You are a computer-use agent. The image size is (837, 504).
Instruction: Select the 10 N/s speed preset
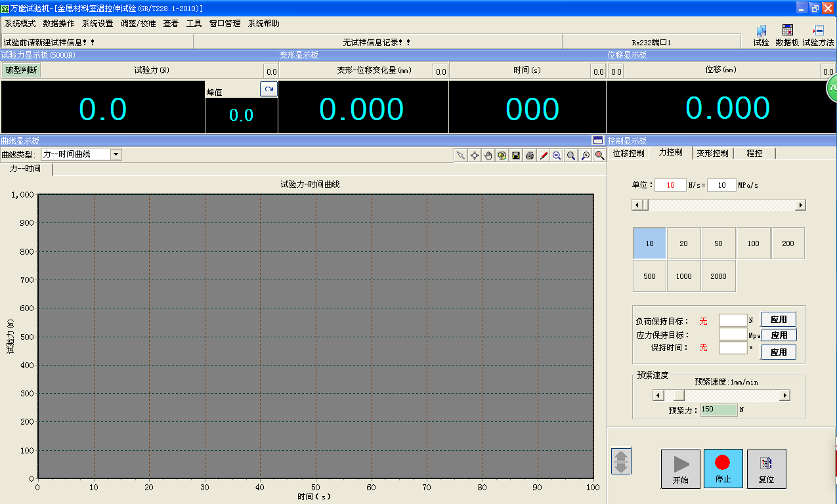coord(649,243)
